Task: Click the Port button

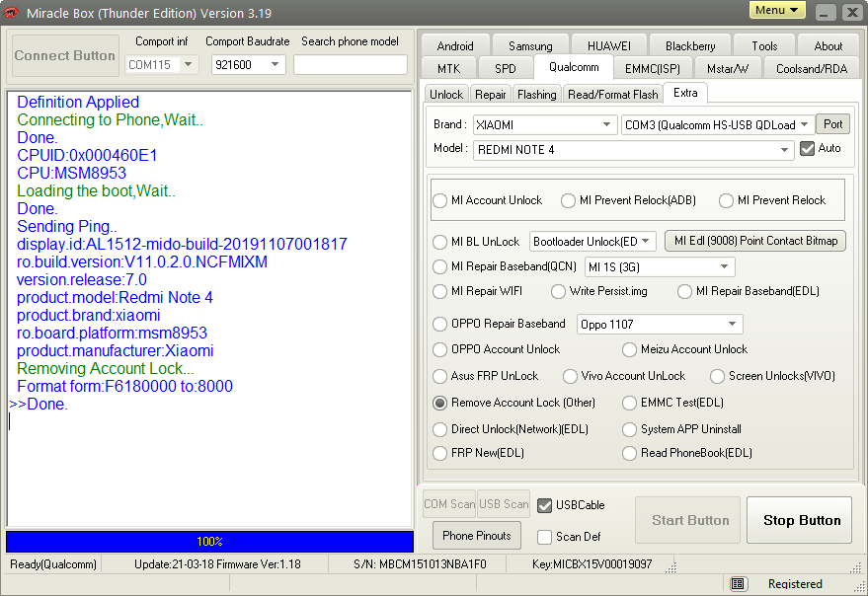Action: (x=832, y=124)
